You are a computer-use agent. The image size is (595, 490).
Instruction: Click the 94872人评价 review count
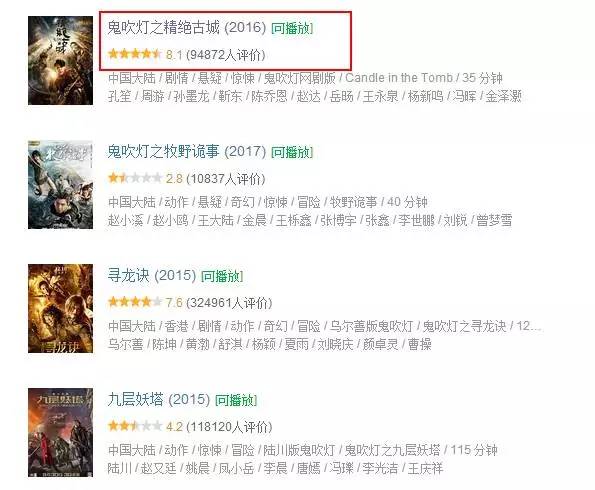click(226, 55)
